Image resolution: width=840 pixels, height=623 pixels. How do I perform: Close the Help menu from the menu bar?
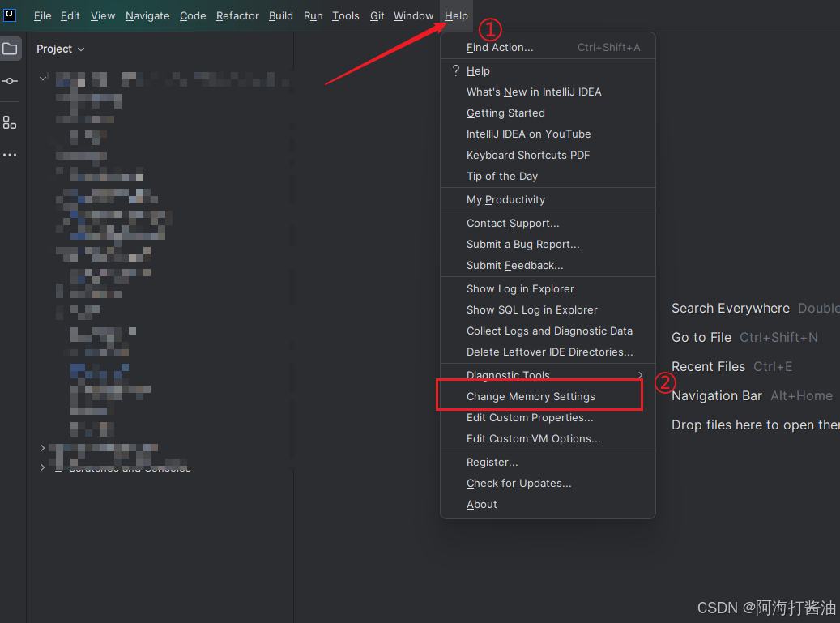(x=456, y=16)
